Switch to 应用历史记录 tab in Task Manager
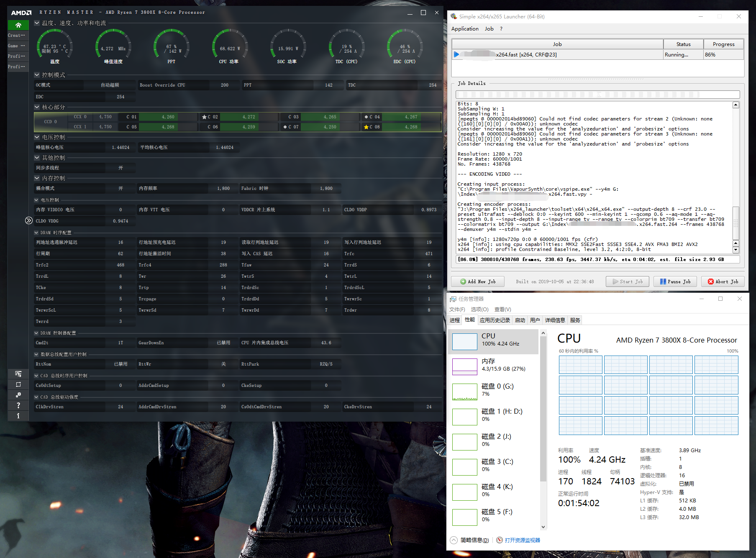This screenshot has width=756, height=558. [x=495, y=320]
